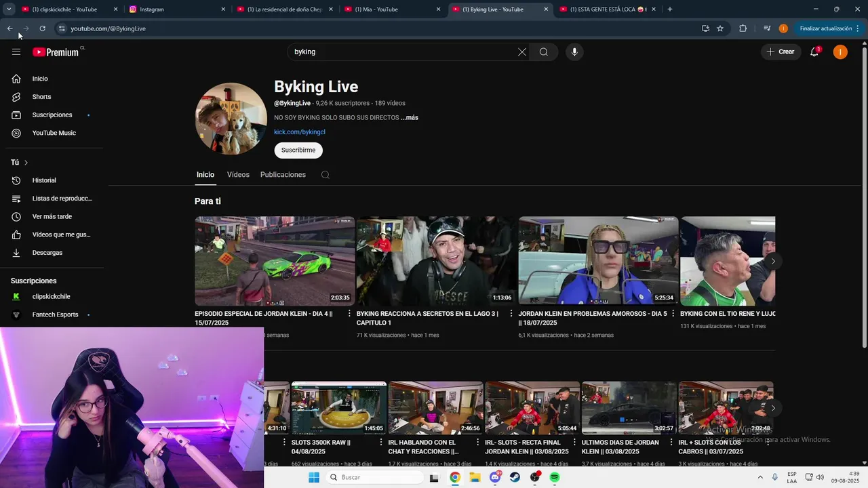Click the magnifier search button
The height and width of the screenshot is (488, 868).
(544, 52)
